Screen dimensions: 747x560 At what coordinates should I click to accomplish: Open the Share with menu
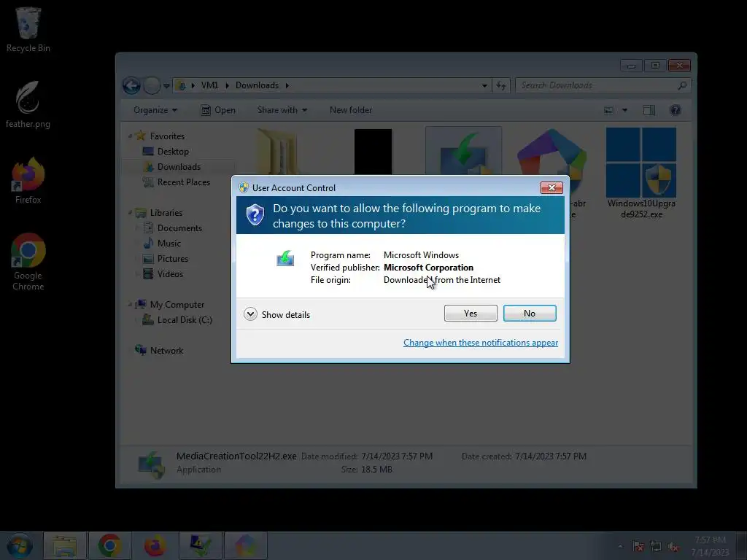click(x=282, y=110)
